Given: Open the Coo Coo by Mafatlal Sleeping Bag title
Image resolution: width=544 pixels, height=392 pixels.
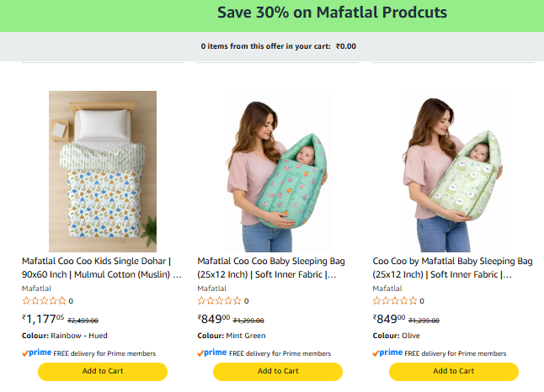Looking at the screenshot, I should click(452, 268).
